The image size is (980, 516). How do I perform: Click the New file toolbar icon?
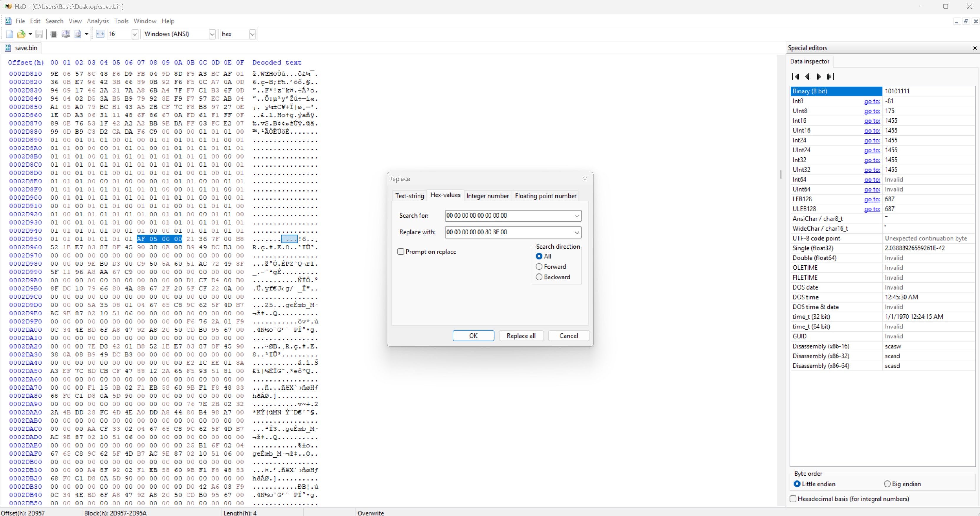[x=9, y=34]
